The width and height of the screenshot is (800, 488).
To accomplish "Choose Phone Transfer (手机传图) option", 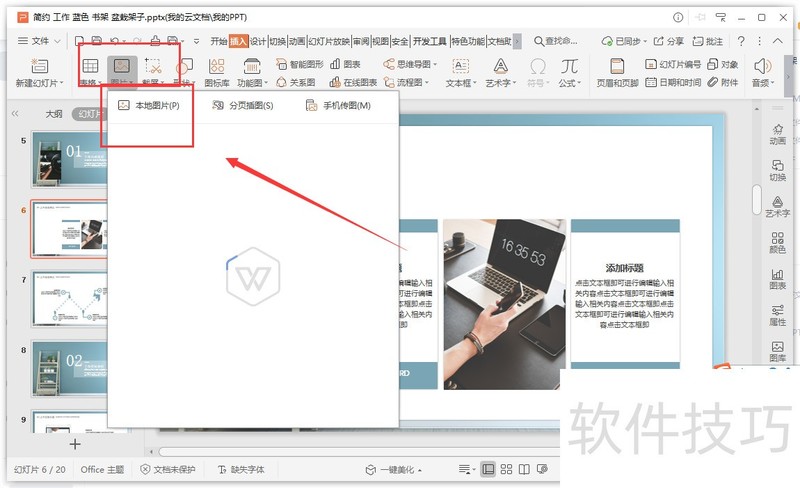I will click(x=338, y=106).
